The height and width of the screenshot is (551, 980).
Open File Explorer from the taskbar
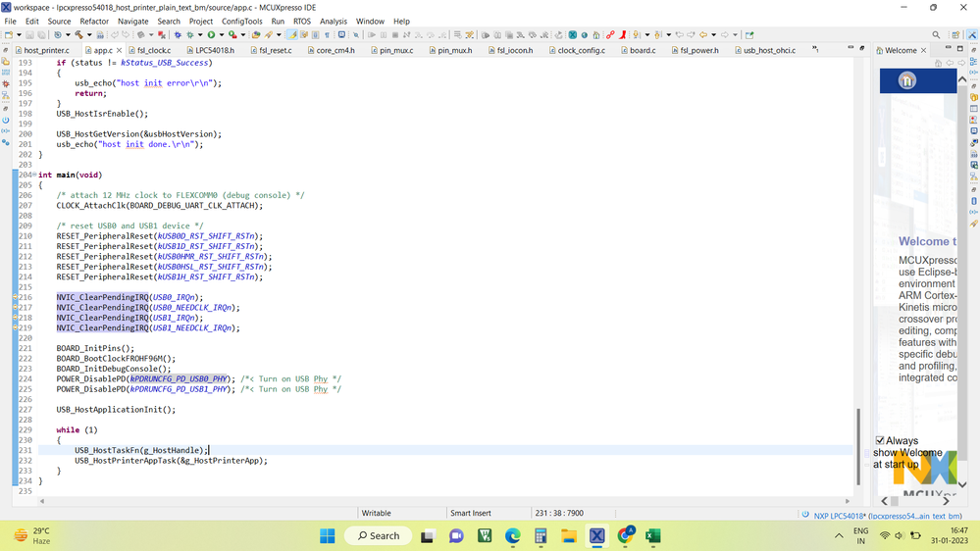click(x=568, y=536)
